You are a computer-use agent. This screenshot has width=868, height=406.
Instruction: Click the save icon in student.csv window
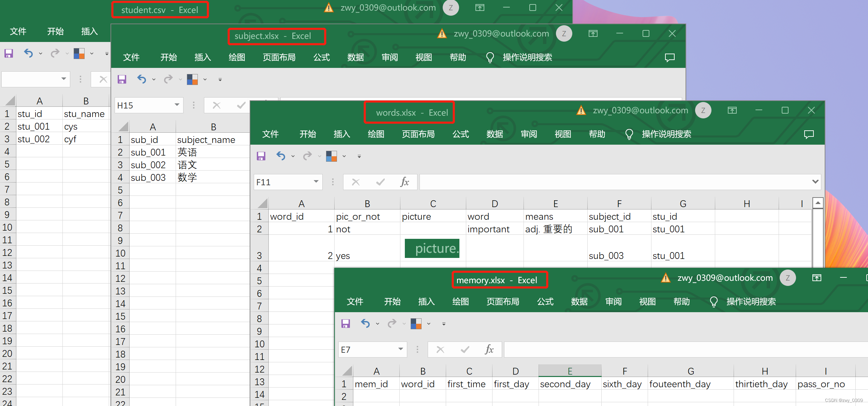click(x=9, y=53)
